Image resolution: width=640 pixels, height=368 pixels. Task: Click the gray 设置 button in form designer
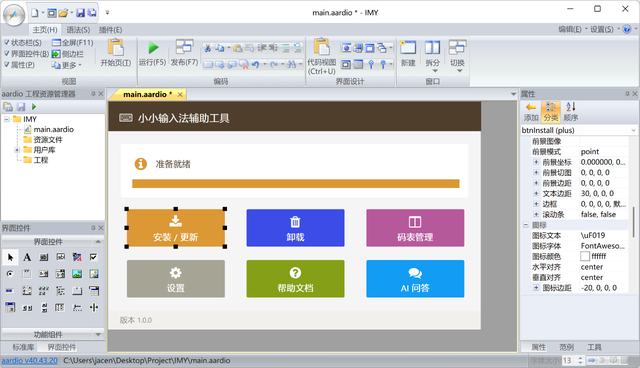tap(176, 279)
